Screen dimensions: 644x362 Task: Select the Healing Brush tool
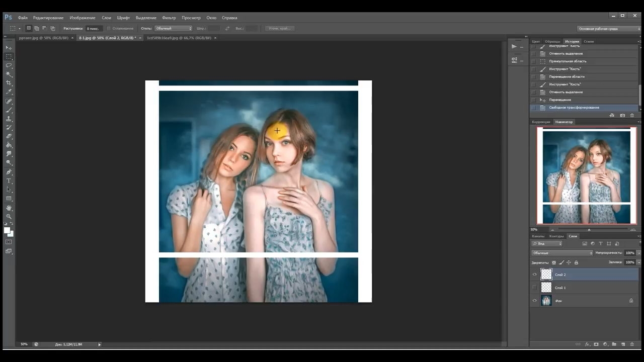pos(9,101)
